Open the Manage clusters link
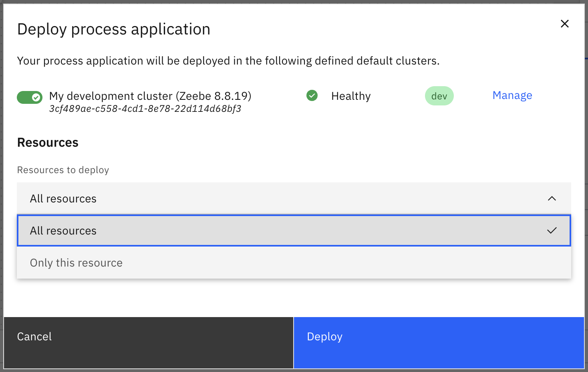588x372 pixels. coord(512,95)
